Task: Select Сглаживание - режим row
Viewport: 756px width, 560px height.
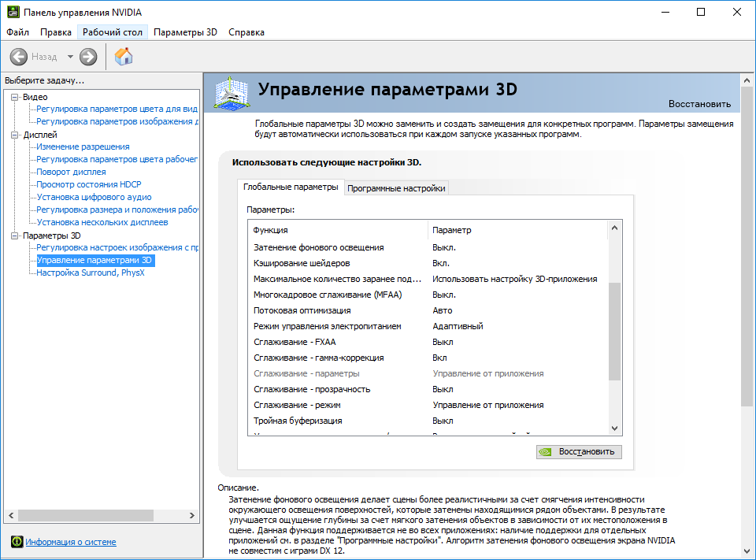Action: [x=428, y=405]
